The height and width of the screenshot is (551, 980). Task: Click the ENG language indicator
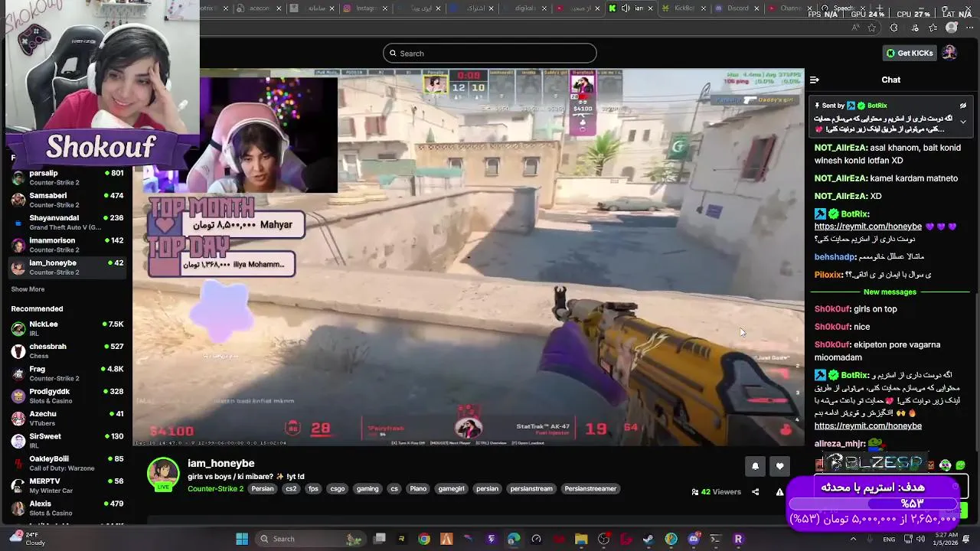tap(889, 539)
